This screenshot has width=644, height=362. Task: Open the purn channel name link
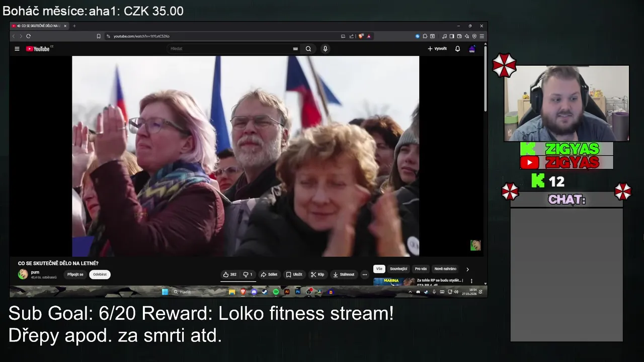coord(35,272)
